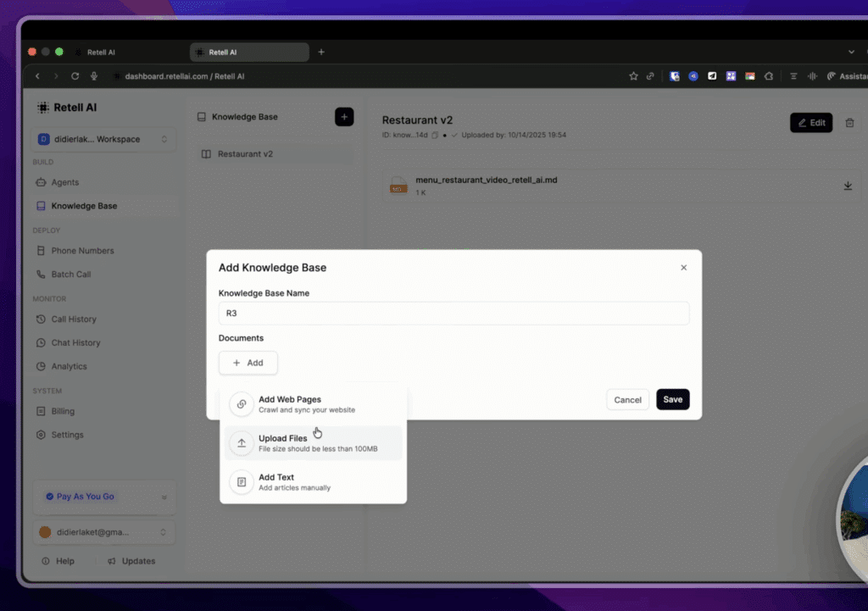Reload the page in the browser
This screenshot has width=868, height=611.
[x=75, y=76]
